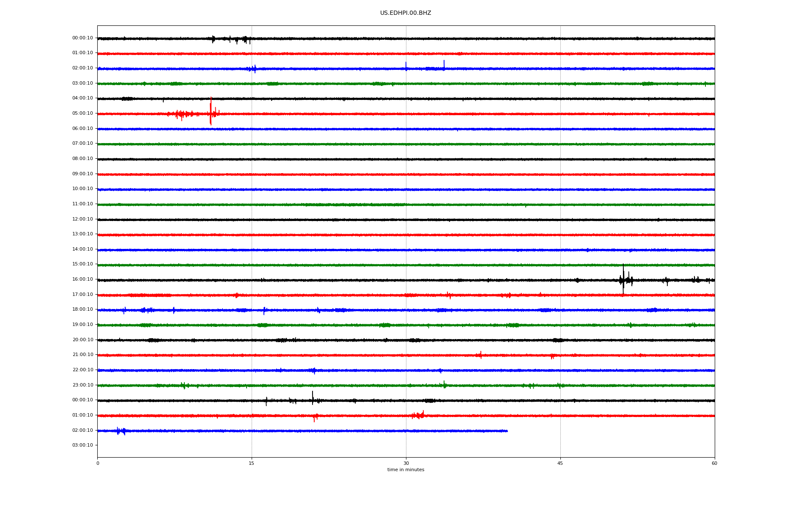
Task: Click the 07:00:10 time label
Action: tap(82, 144)
